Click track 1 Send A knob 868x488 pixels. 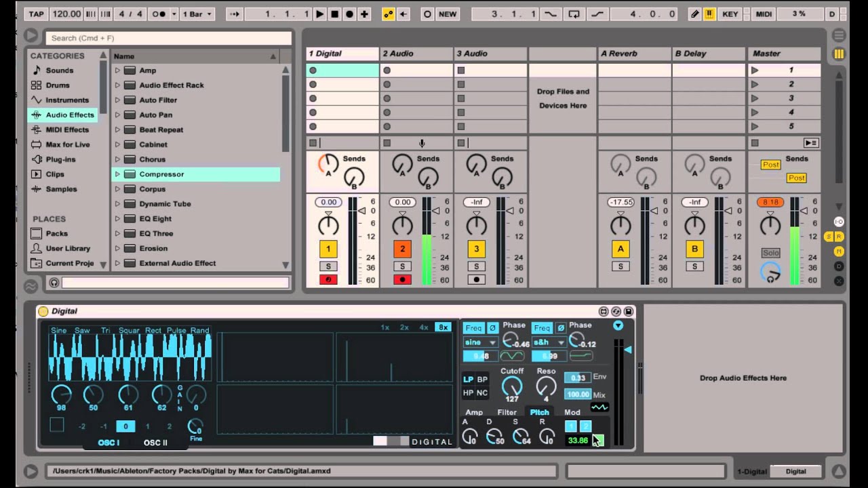coord(328,163)
